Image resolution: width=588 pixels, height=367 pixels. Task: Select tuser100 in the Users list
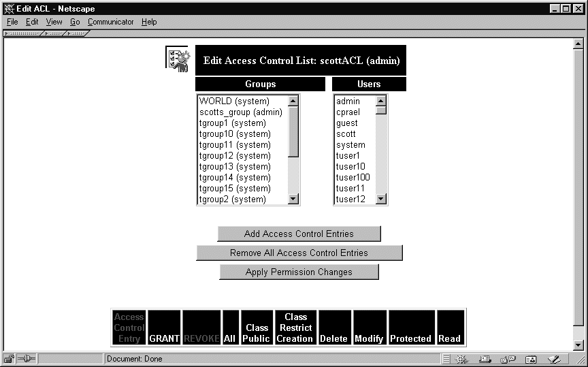(x=355, y=177)
